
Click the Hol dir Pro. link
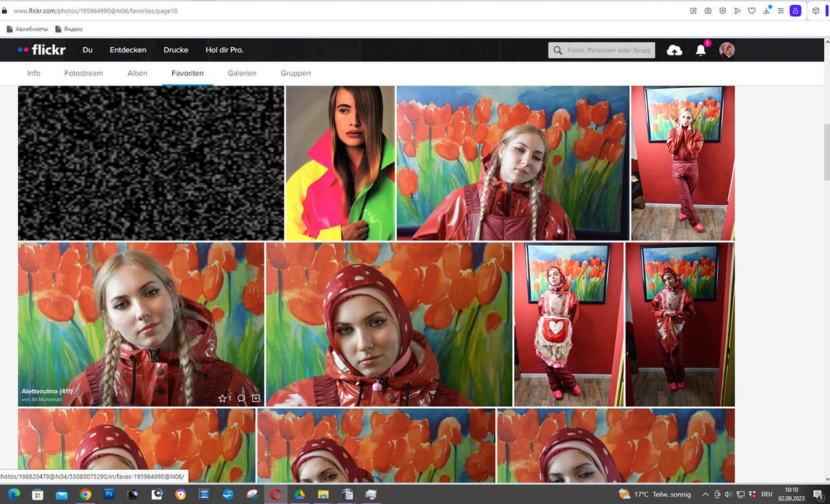(224, 50)
